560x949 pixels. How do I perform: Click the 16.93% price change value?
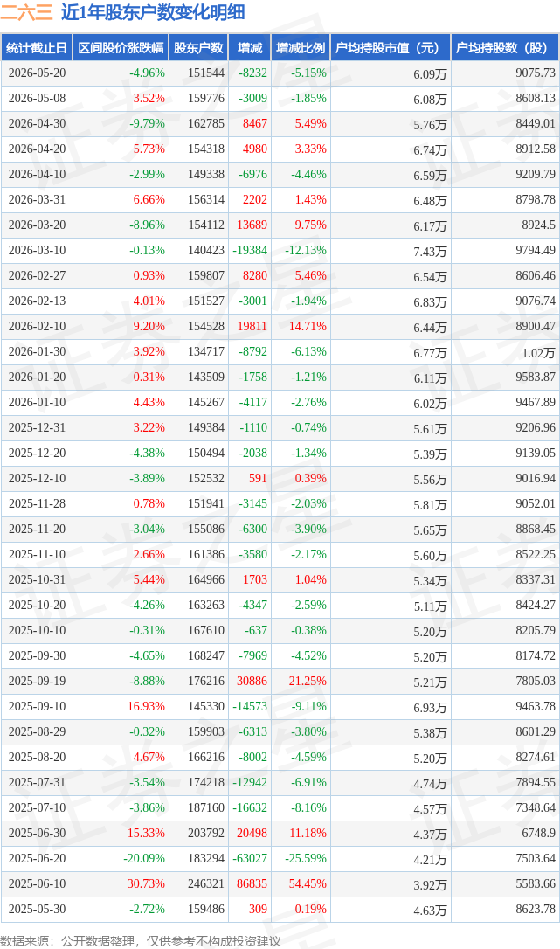point(146,707)
